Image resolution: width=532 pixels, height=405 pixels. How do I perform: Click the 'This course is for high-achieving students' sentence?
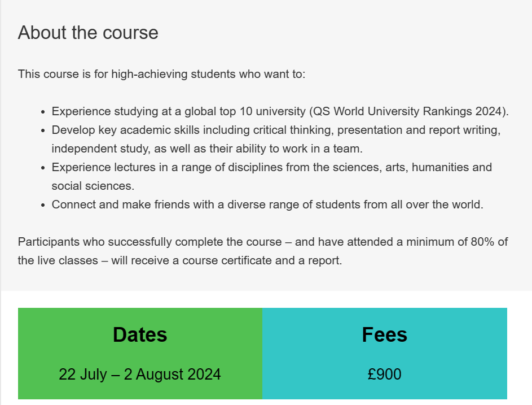pos(161,74)
